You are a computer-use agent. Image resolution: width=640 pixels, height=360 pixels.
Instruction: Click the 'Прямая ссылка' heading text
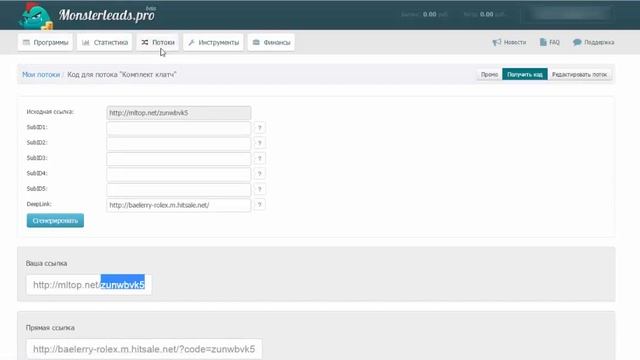click(50, 328)
